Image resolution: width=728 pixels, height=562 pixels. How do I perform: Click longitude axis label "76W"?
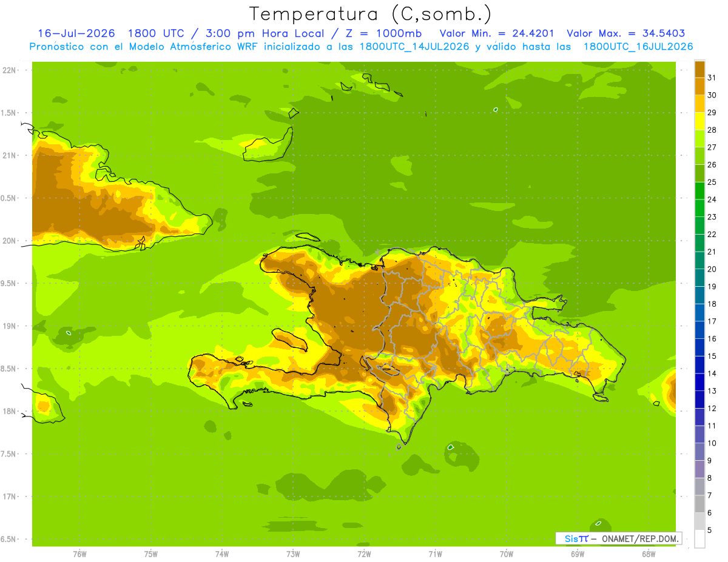pyautogui.click(x=79, y=554)
